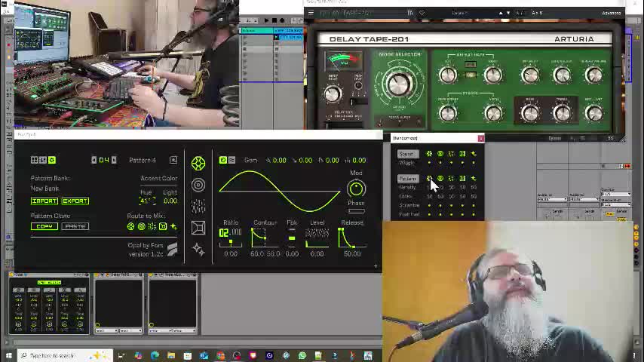Click next pattern arrow beside 04
Viewport: 644px width, 362px height.
(114, 160)
